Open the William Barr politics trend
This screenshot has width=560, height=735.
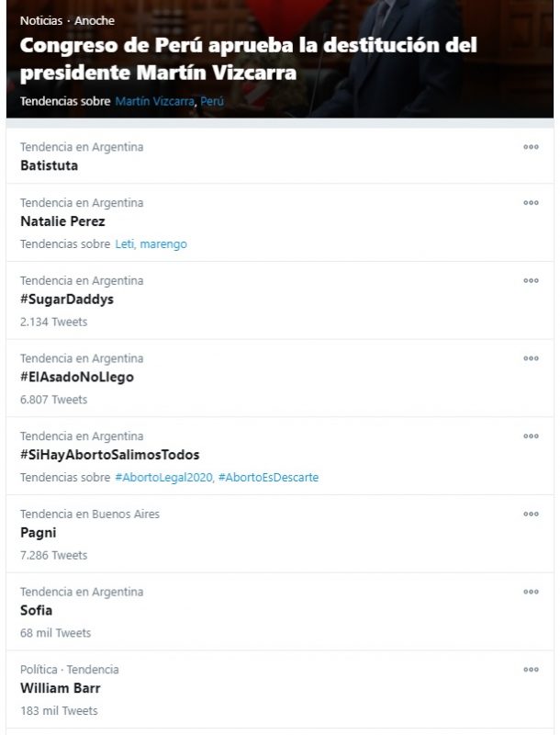(x=61, y=688)
